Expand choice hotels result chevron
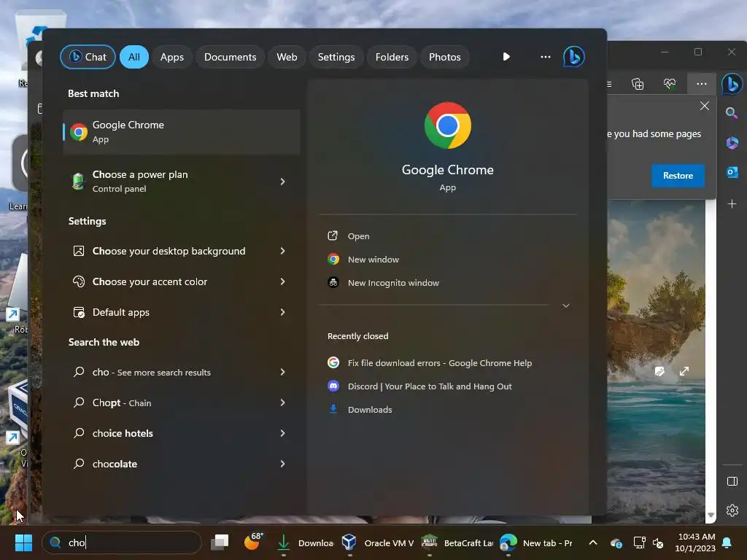 point(282,433)
